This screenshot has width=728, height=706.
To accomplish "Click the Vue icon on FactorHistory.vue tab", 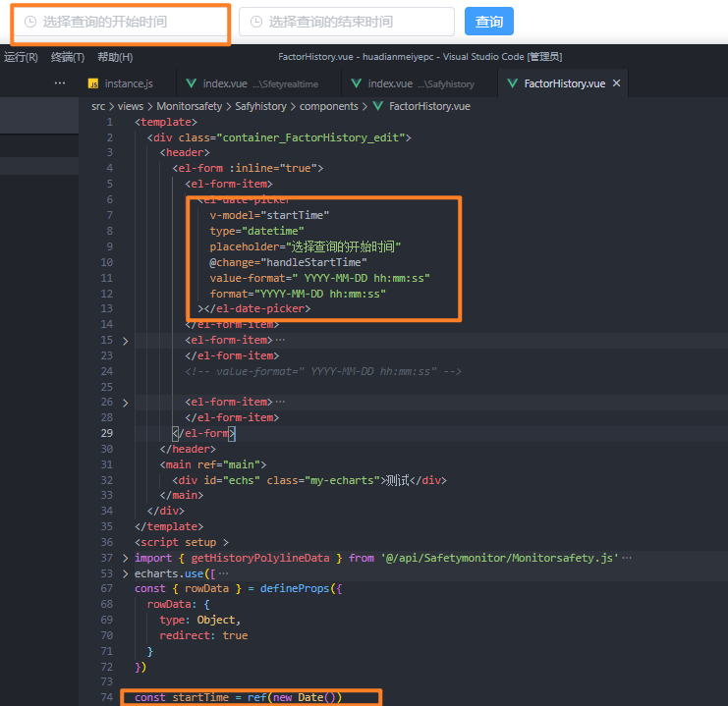I will [512, 83].
